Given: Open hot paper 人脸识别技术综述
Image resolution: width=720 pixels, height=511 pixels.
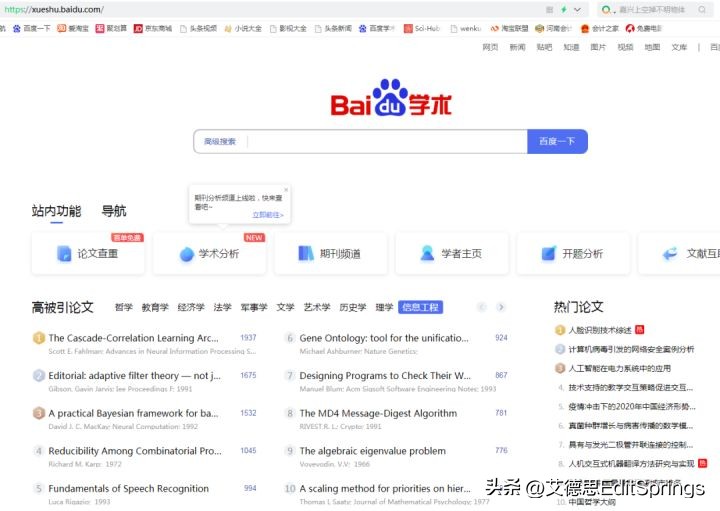Looking at the screenshot, I should click(x=600, y=330).
